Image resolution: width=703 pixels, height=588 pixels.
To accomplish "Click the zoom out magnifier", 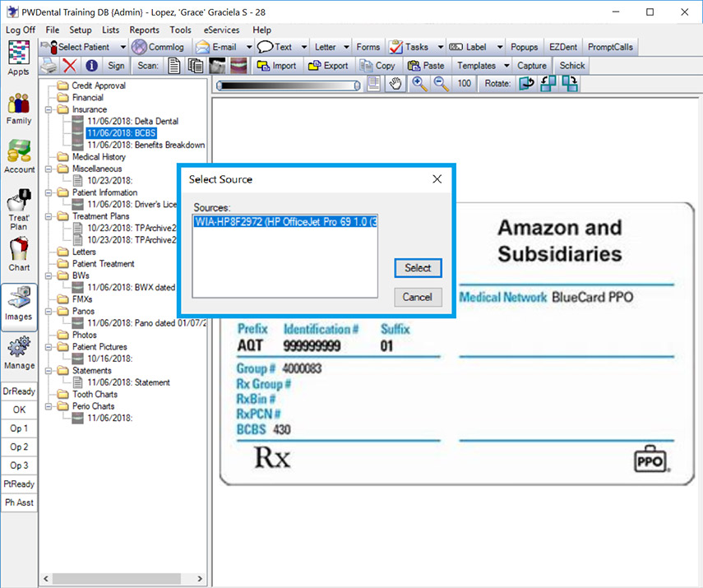I will tap(442, 84).
